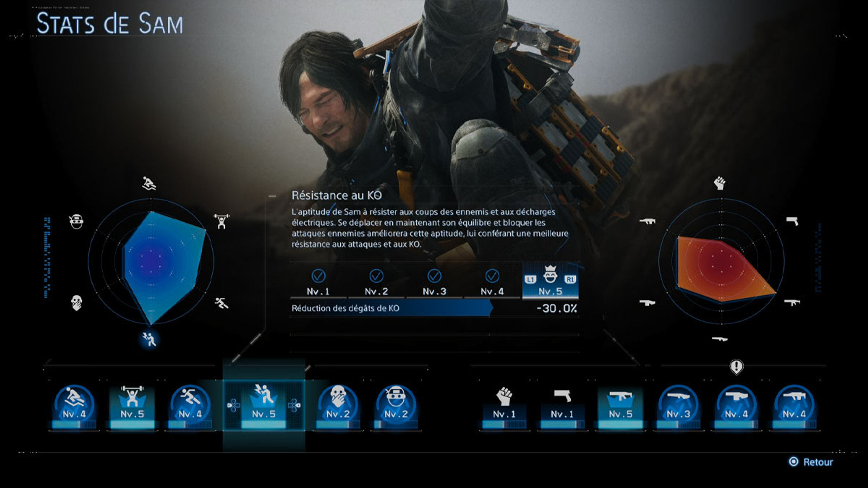
Task: Click the weightlifter icon beside the blue radar
Action: [x=221, y=221]
